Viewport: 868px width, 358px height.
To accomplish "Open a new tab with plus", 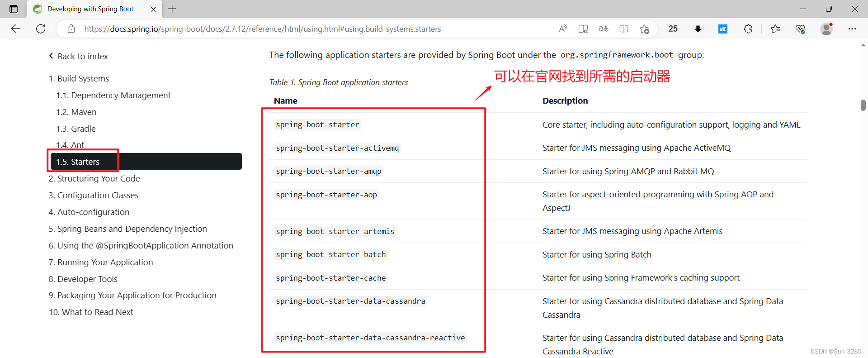I will [x=172, y=9].
